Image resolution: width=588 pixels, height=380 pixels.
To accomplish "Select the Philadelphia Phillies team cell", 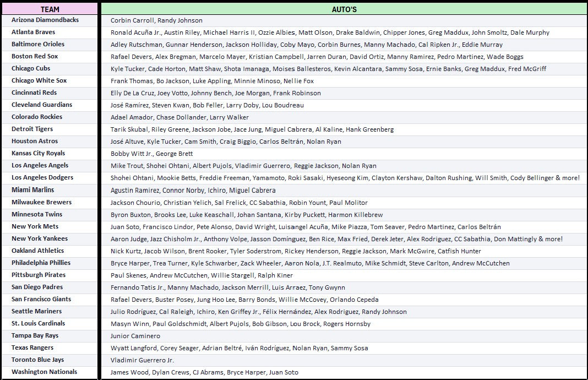I will click(50, 263).
